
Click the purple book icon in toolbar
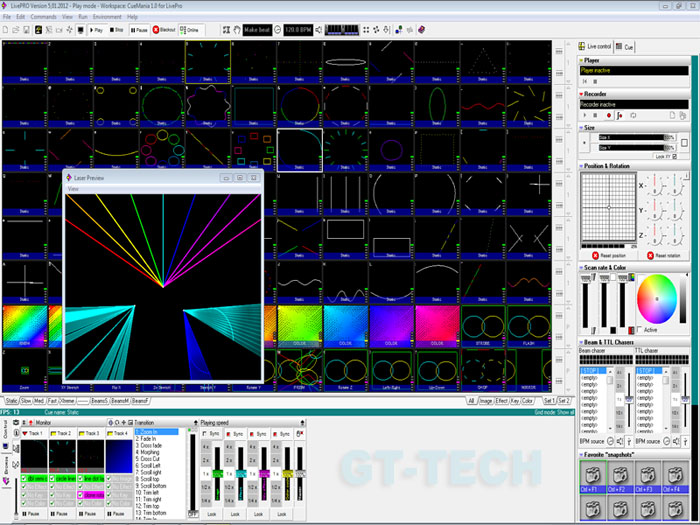(421, 30)
